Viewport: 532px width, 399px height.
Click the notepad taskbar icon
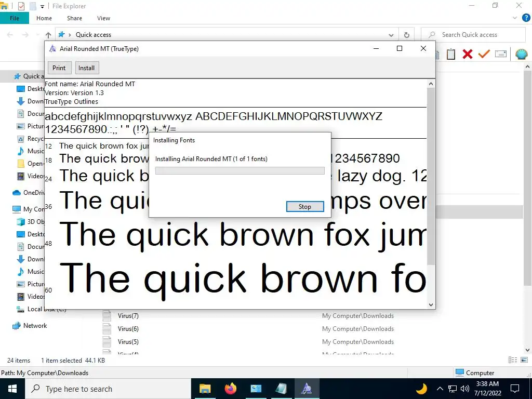click(x=281, y=389)
